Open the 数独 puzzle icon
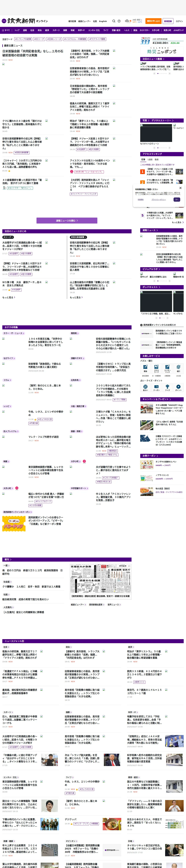This screenshot has height=868, width=186. tap(145, 368)
